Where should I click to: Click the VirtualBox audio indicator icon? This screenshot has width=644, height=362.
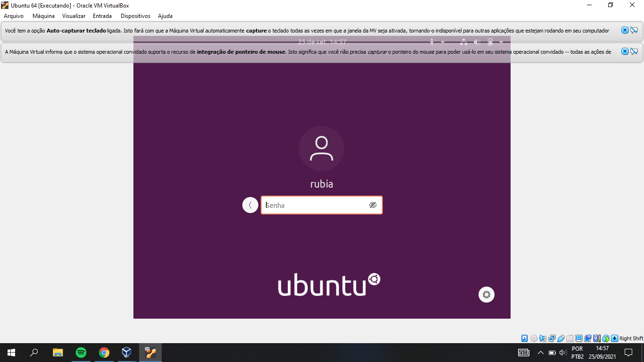[543, 338]
